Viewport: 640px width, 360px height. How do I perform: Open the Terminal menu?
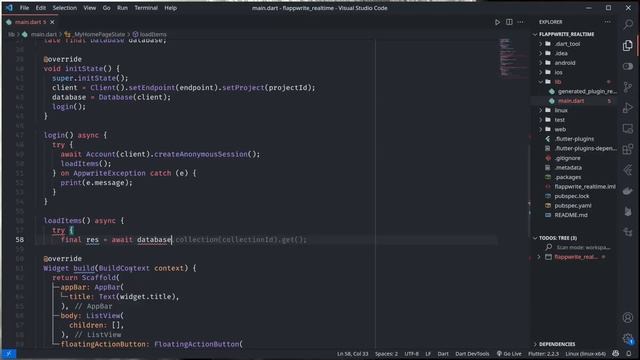point(146,8)
